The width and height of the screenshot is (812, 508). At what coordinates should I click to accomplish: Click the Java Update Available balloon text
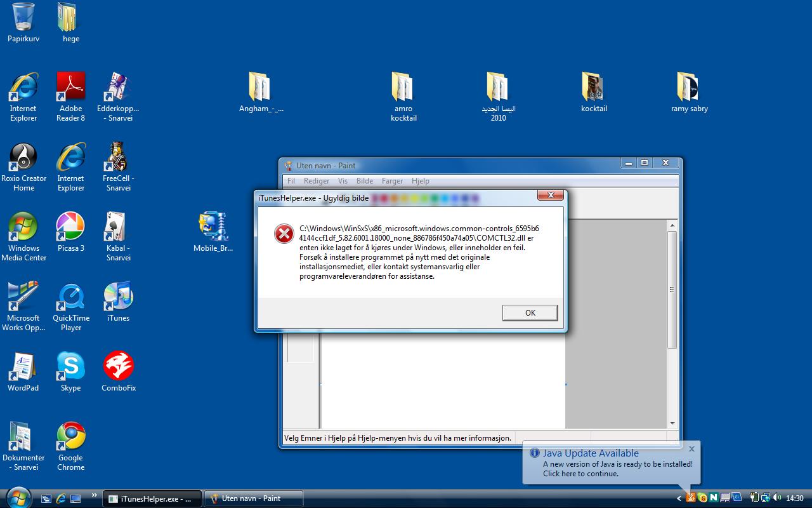pyautogui.click(x=591, y=453)
